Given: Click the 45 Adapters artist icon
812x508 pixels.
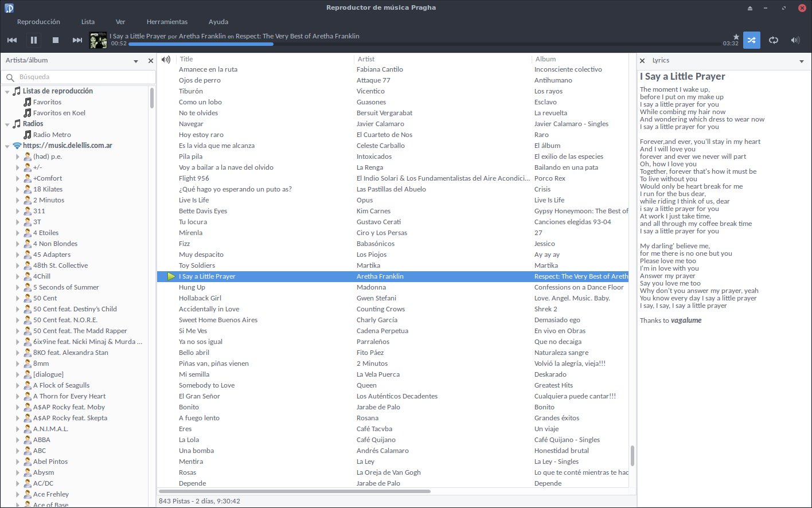Looking at the screenshot, I should pos(27,255).
